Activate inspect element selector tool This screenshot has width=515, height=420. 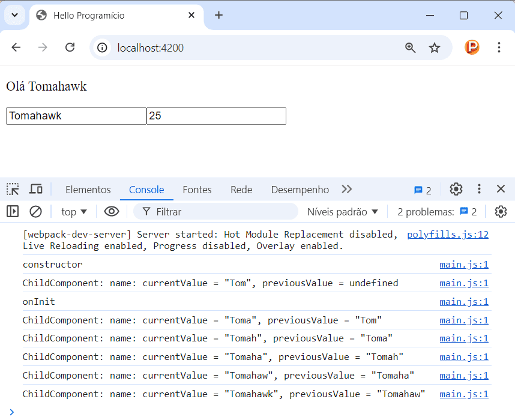(13, 189)
